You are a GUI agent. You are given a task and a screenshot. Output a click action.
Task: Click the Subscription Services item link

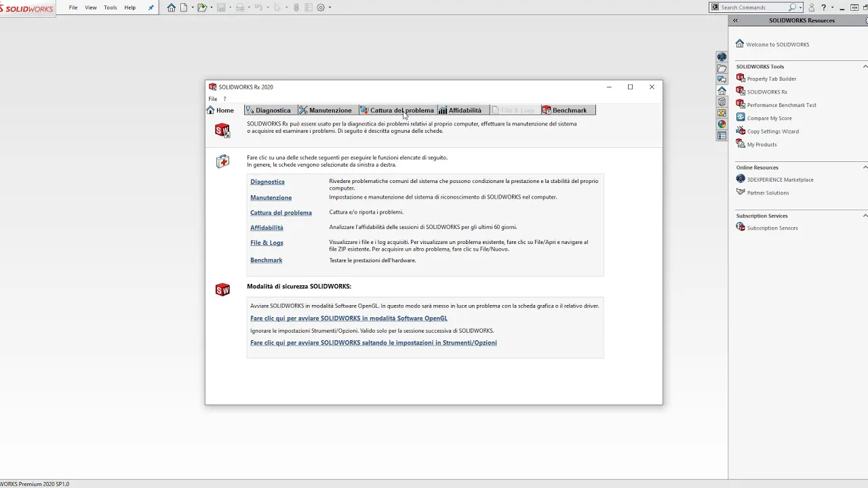[772, 228]
